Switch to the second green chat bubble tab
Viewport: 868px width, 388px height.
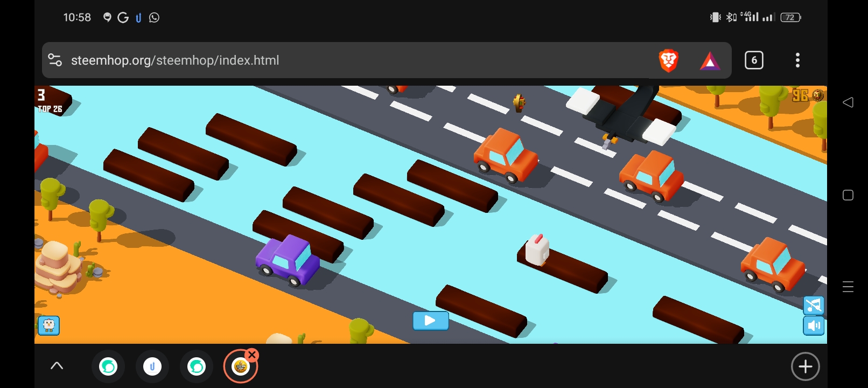pos(197,367)
